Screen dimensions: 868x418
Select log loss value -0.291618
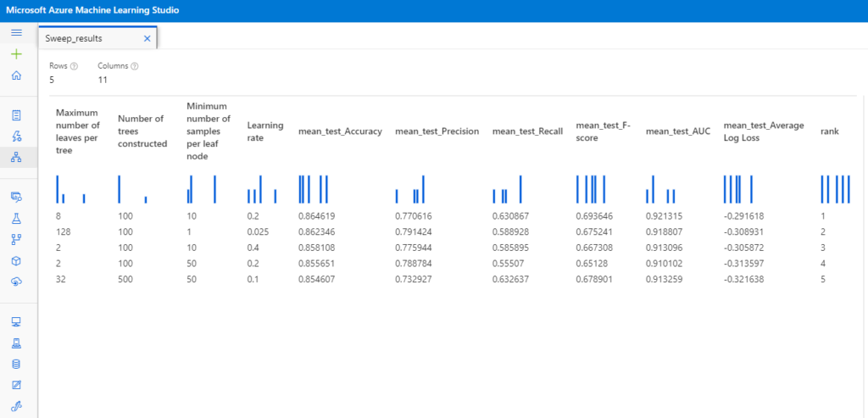[743, 216]
